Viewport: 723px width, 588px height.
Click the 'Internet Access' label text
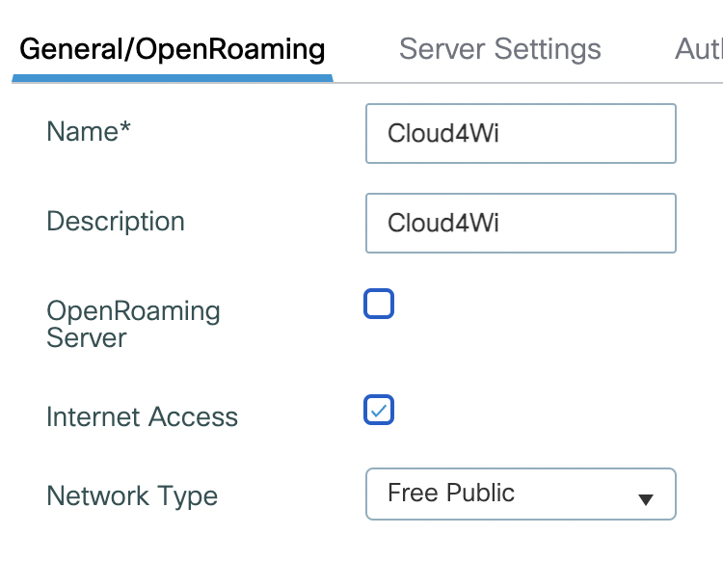[x=142, y=417]
